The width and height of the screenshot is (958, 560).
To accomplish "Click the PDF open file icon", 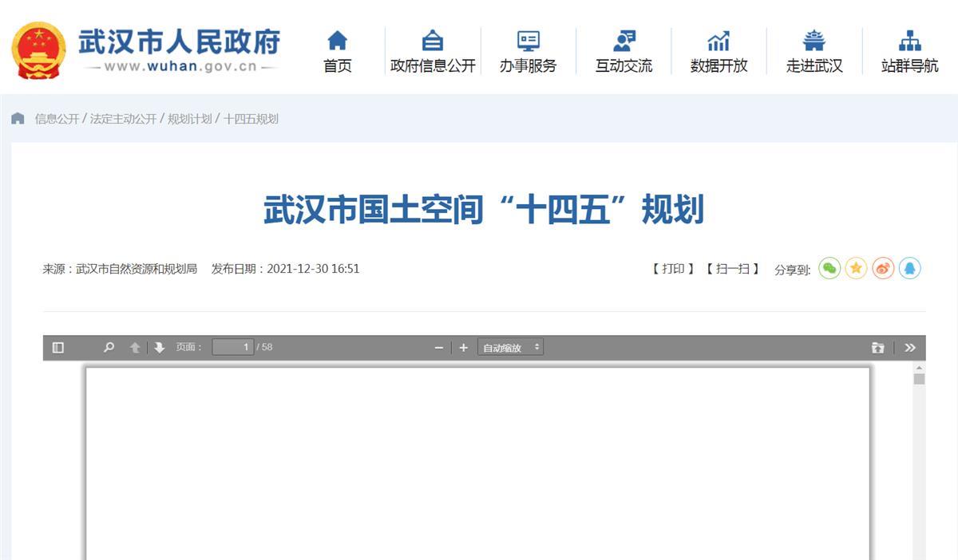I will 877,347.
